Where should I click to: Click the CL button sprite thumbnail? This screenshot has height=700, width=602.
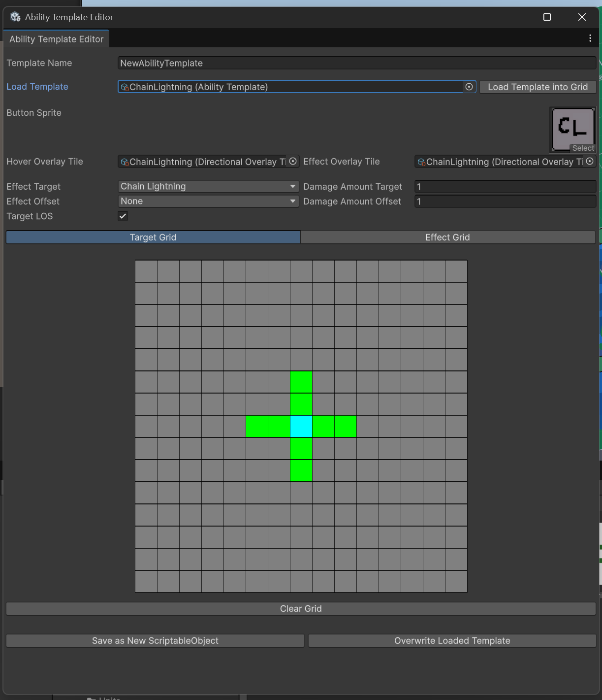coord(573,130)
